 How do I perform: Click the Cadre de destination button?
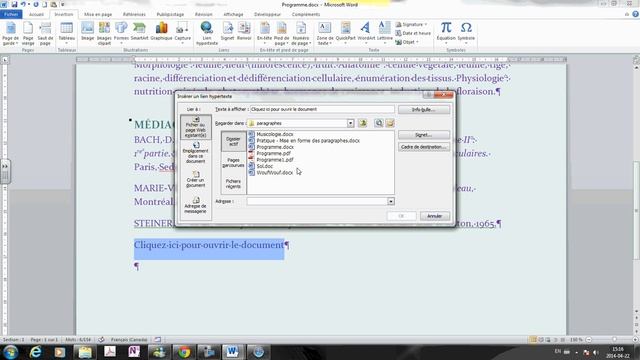coord(424,147)
